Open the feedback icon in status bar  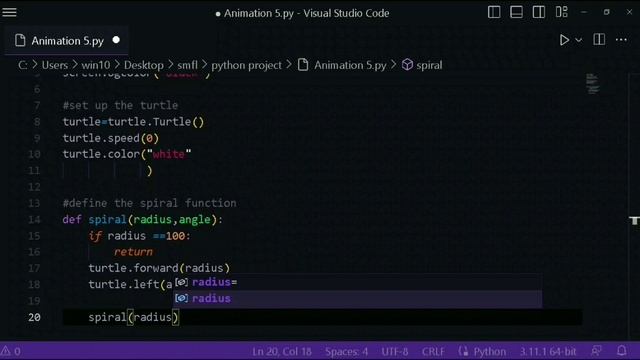click(596, 351)
